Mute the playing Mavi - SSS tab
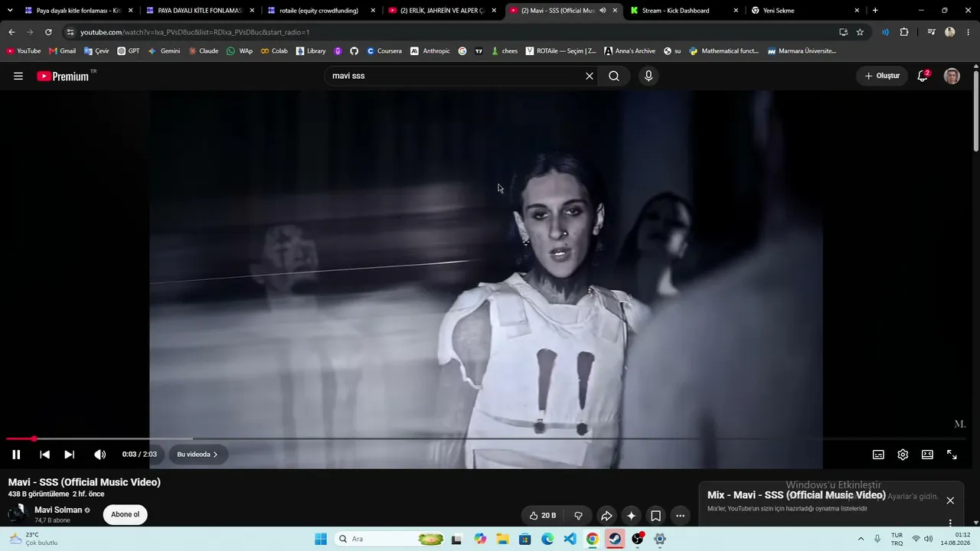This screenshot has height=551, width=980. click(603, 11)
